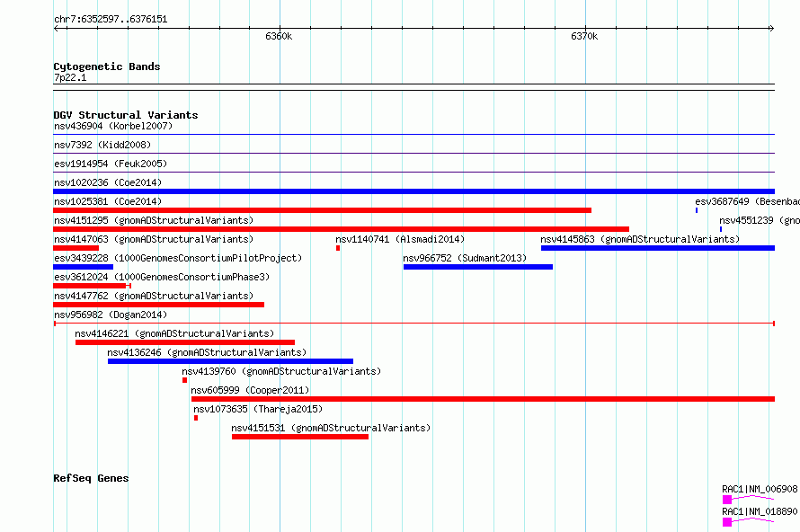Screen dimensions: 800x532
Task: Click the RefSeq Genes track title
Action: point(91,478)
